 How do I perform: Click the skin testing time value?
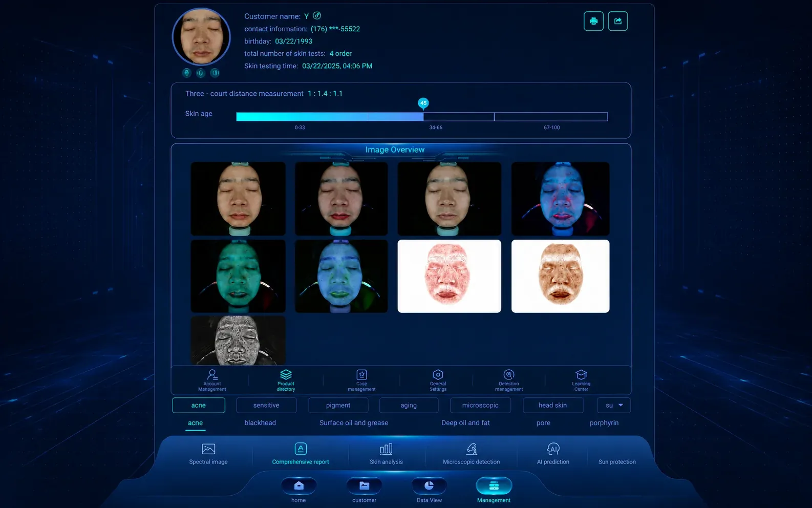click(x=337, y=66)
